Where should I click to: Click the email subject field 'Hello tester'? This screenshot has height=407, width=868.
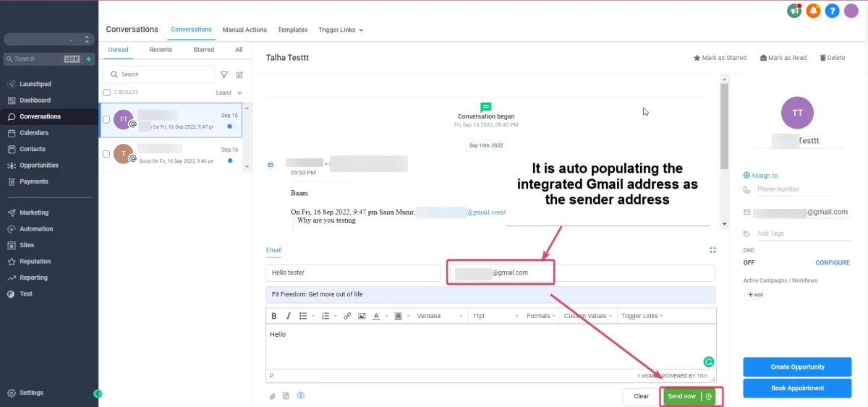click(353, 273)
